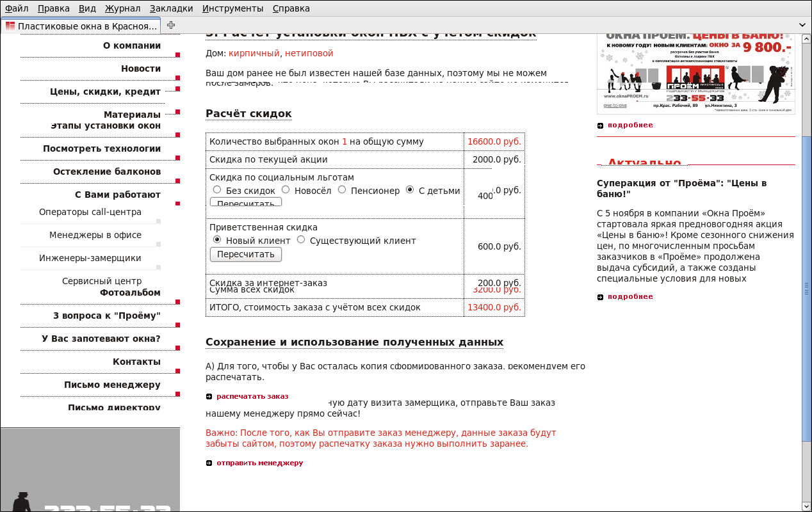The width and height of the screenshot is (812, 512).
Task: Open the tab list dropdown arrow
Action: click(x=802, y=25)
